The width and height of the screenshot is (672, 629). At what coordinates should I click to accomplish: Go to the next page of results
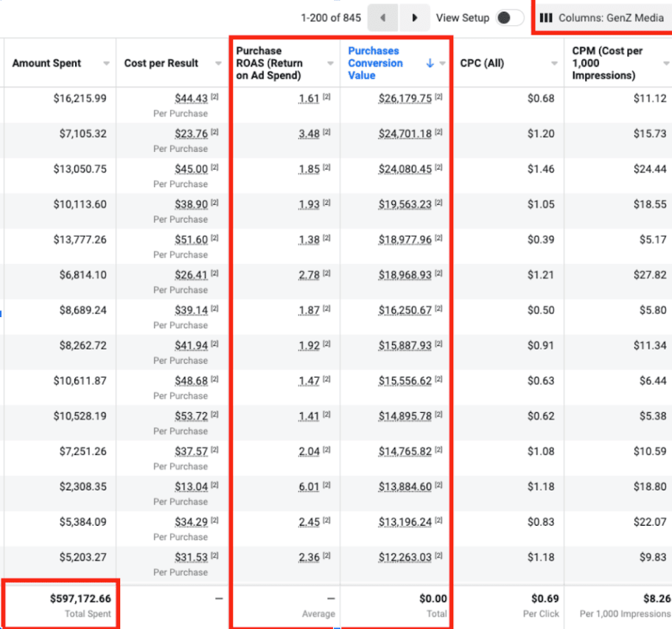click(415, 18)
